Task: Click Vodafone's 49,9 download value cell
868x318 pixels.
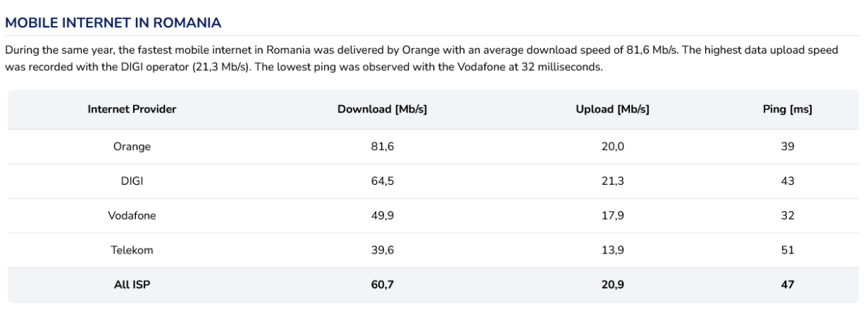Action: coord(382,216)
